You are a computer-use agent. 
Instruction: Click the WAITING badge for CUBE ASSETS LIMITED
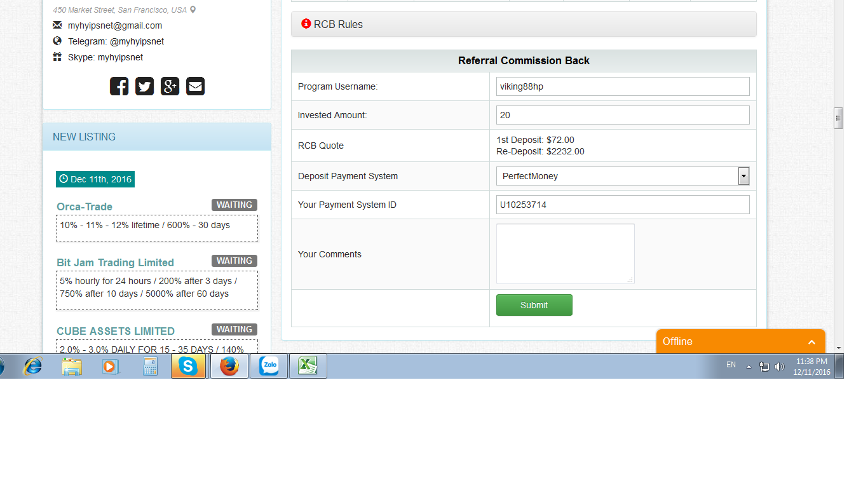coord(234,329)
